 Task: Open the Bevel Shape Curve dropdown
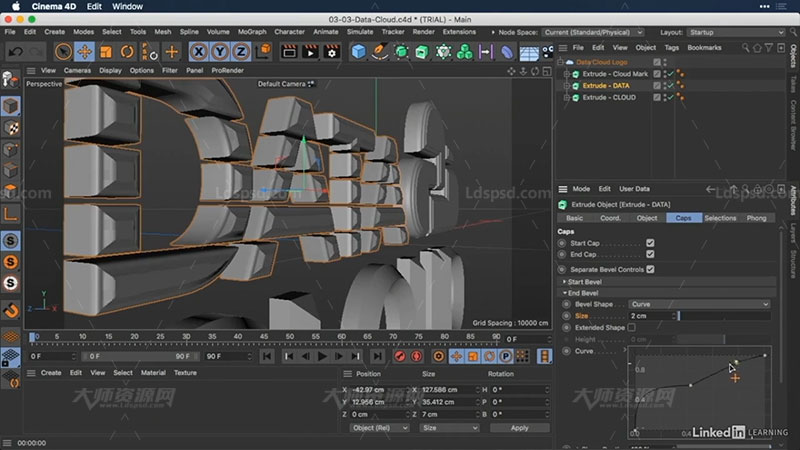pos(698,304)
